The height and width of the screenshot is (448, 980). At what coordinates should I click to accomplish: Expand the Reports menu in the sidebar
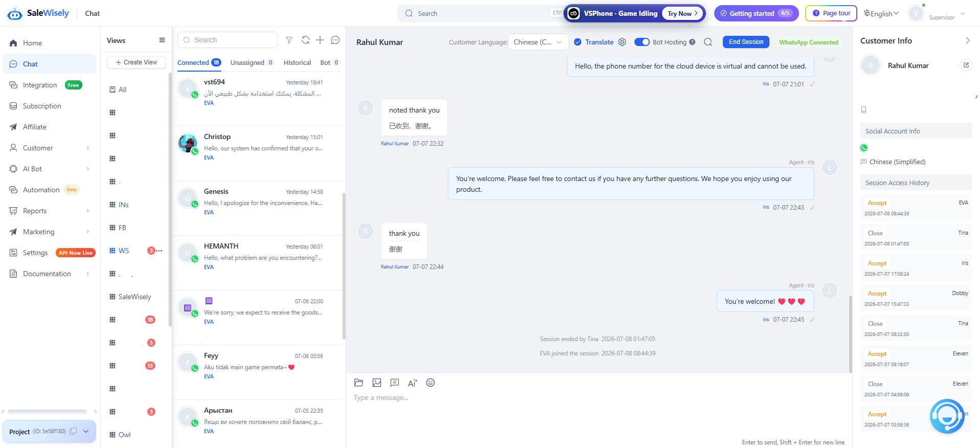click(x=49, y=211)
